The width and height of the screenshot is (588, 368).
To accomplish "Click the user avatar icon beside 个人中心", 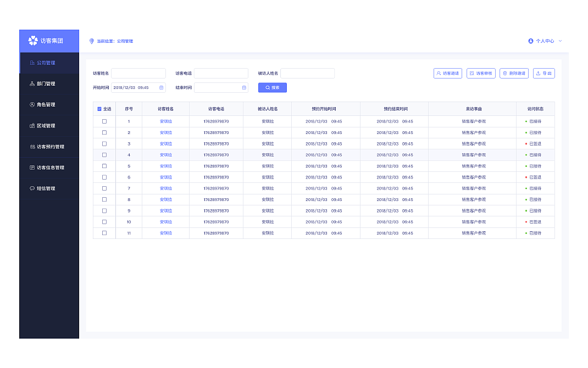I will 531,41.
